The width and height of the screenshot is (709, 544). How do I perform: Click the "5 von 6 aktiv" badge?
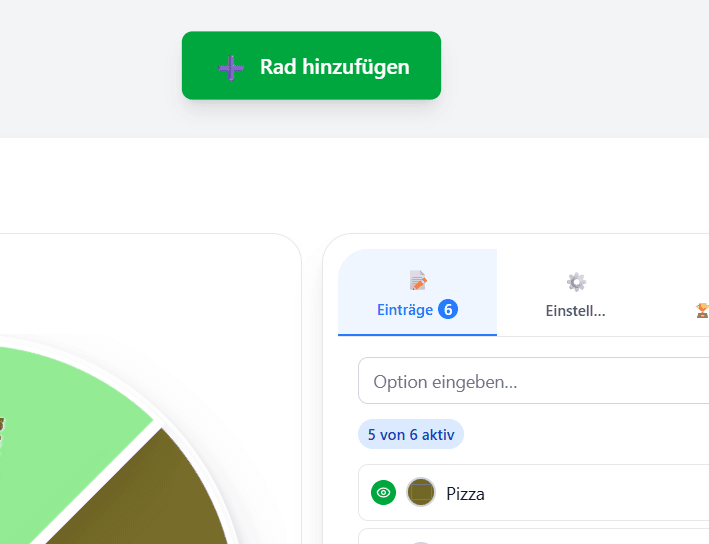[x=411, y=435]
